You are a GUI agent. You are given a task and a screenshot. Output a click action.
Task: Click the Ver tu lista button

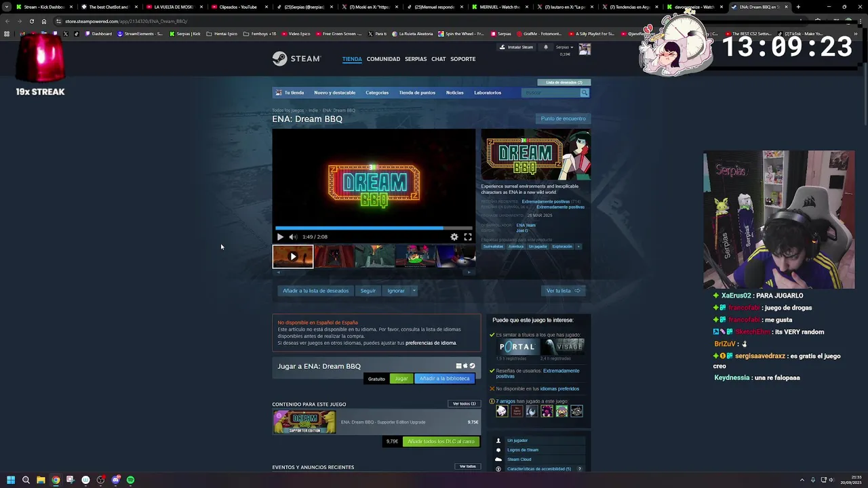coord(564,291)
